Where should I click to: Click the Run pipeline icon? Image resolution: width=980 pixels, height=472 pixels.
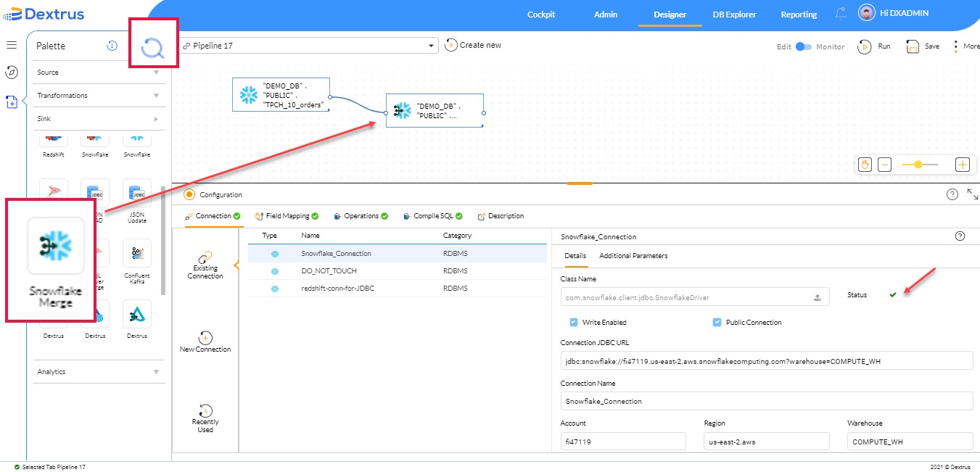click(x=864, y=46)
